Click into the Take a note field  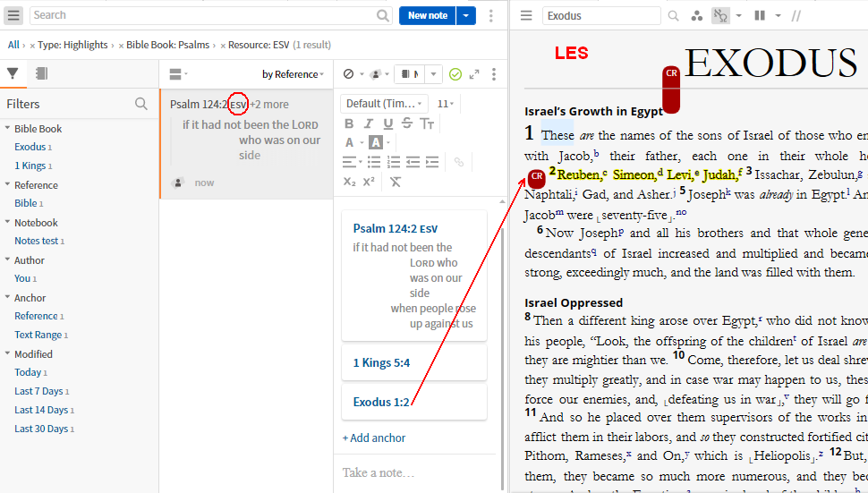click(379, 472)
